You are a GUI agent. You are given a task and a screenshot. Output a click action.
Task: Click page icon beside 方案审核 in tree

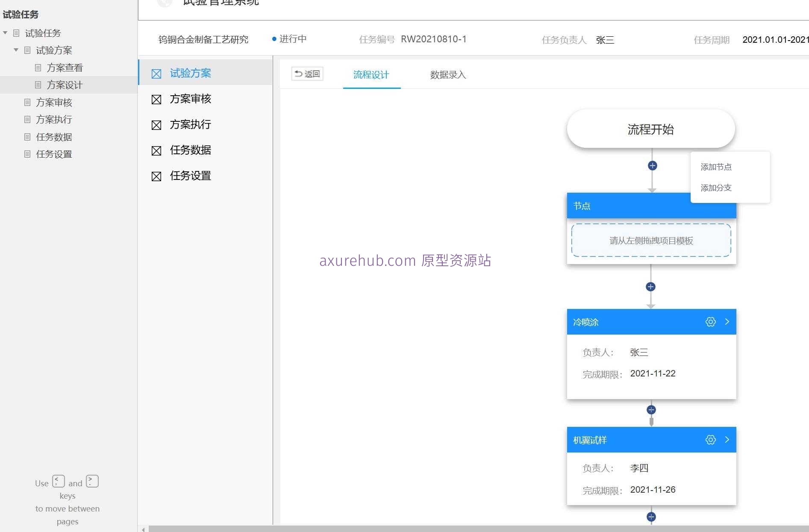point(27,102)
